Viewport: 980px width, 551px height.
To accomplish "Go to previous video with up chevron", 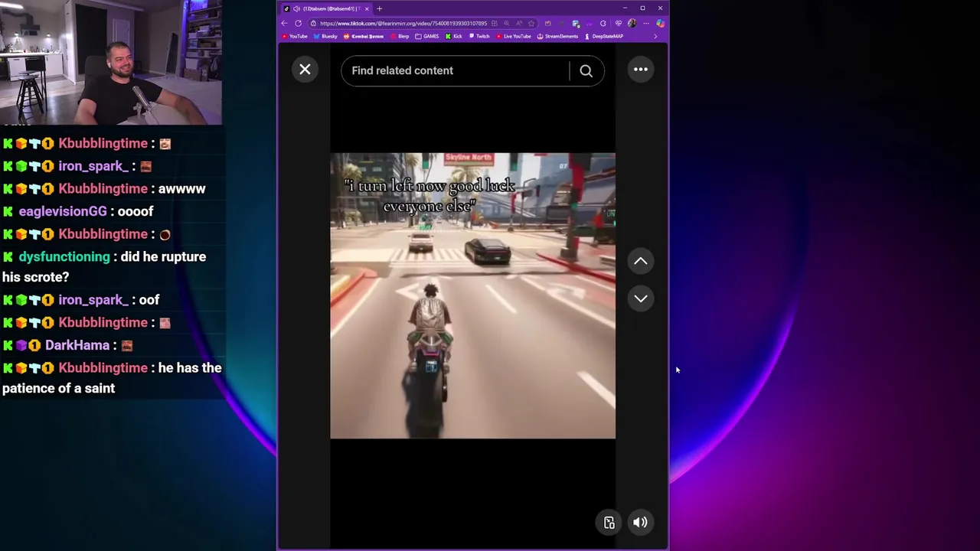I will pos(641,262).
